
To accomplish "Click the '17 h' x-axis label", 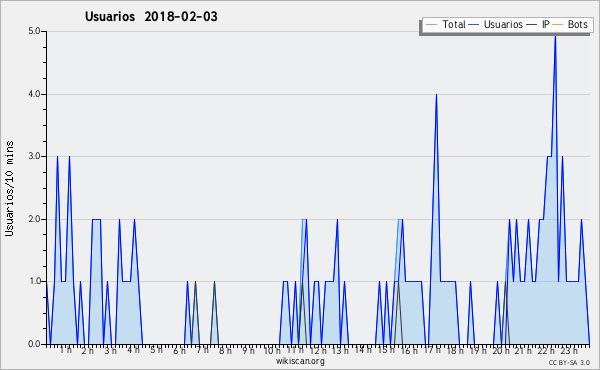I will coord(432,350).
